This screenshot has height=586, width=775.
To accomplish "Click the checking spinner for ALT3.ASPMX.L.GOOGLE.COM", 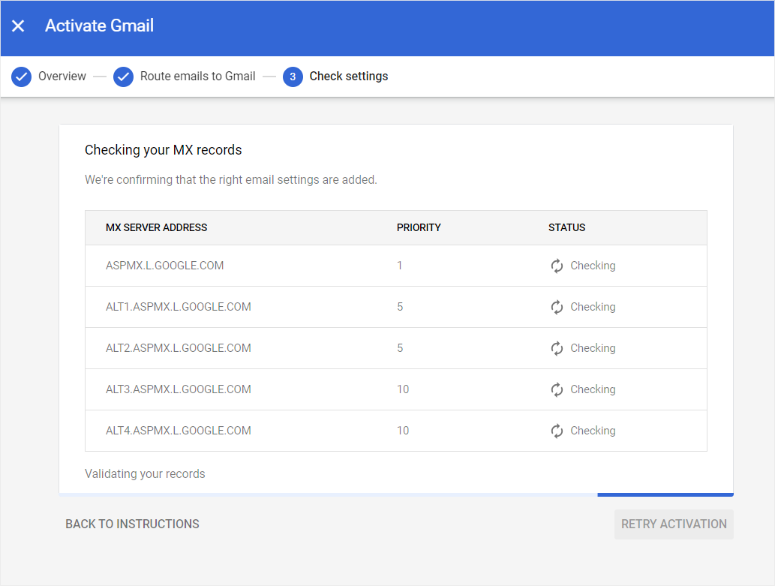I will click(x=557, y=389).
